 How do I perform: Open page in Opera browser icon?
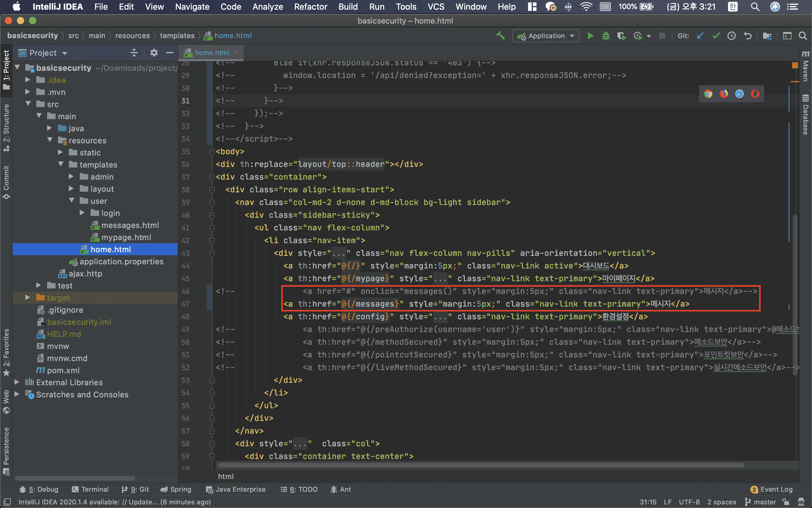[755, 94]
